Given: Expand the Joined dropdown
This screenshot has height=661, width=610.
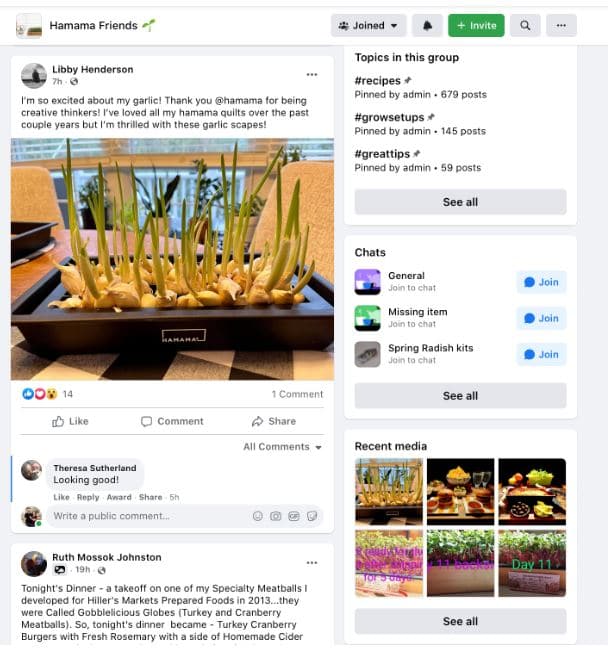Looking at the screenshot, I should (x=368, y=26).
